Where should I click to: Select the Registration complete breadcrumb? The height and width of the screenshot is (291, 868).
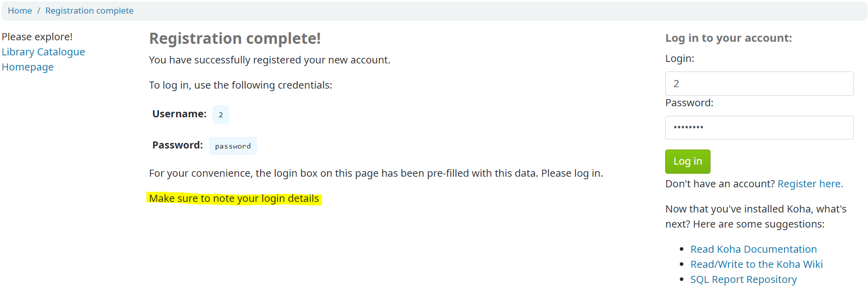click(90, 11)
